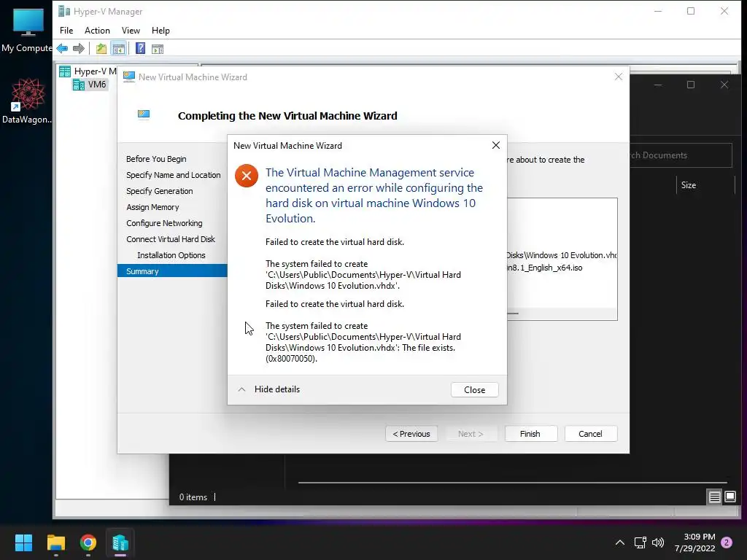Viewport: 747px width, 560px height.
Task: Go to Installation Options step
Action: coord(171,255)
